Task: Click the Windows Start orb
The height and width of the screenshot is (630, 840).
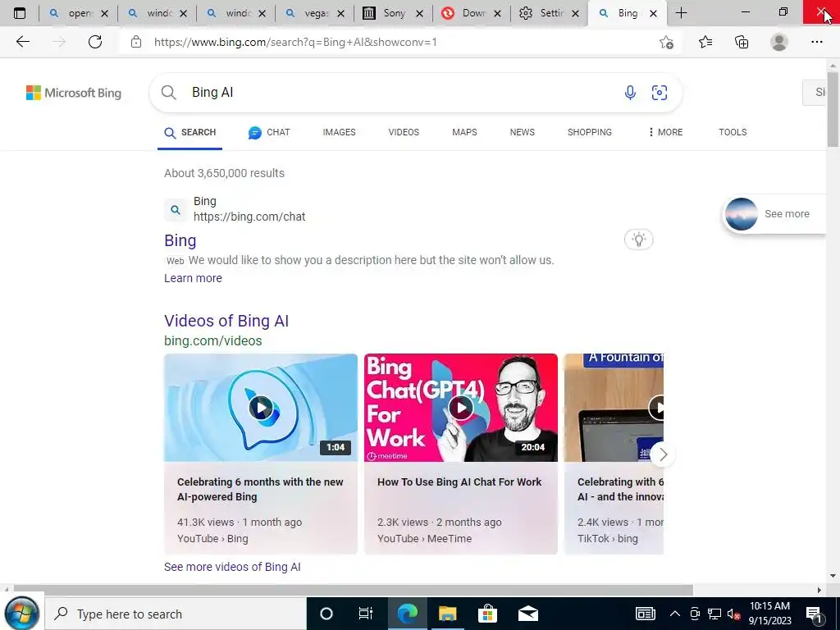Action: [x=22, y=614]
